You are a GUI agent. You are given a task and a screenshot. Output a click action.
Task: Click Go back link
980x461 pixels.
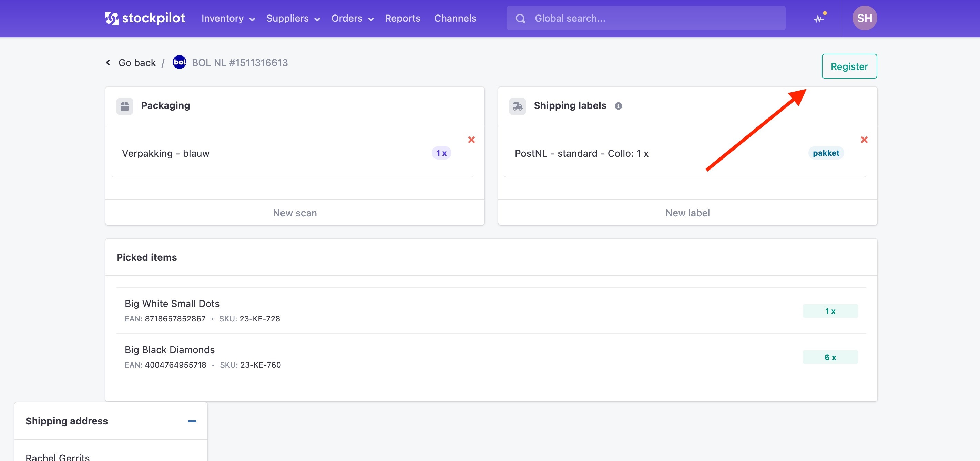pos(137,62)
